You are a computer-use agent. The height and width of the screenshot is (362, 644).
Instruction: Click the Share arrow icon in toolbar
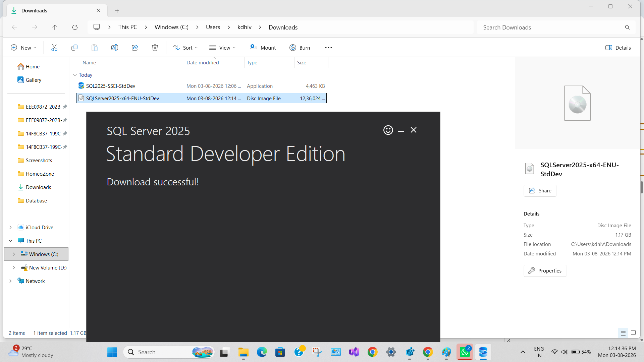[x=135, y=48]
